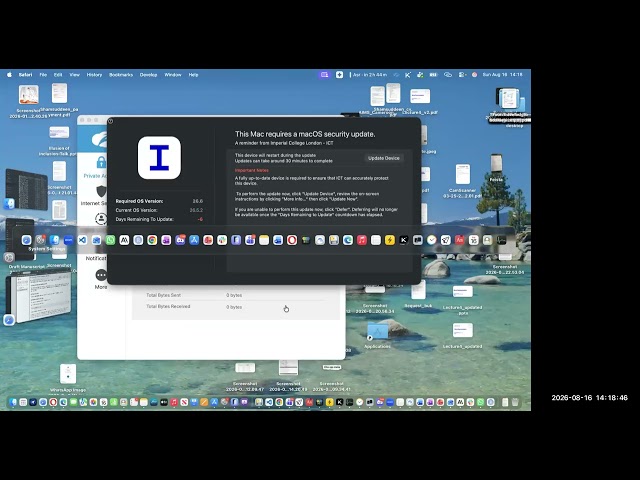Select Slack in the app switcher

[222, 240]
